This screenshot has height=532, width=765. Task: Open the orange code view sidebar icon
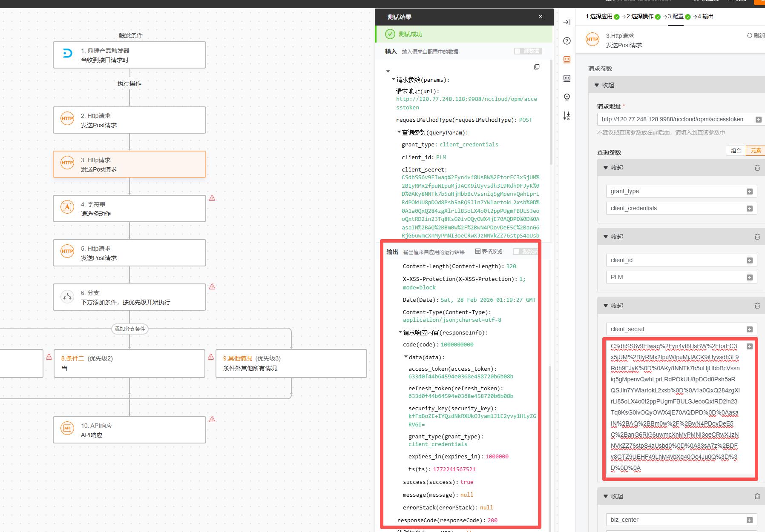[567, 60]
